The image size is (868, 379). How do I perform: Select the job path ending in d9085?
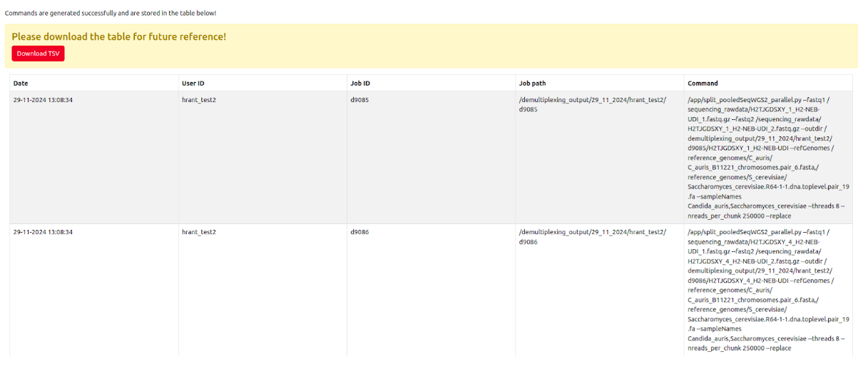pos(592,104)
